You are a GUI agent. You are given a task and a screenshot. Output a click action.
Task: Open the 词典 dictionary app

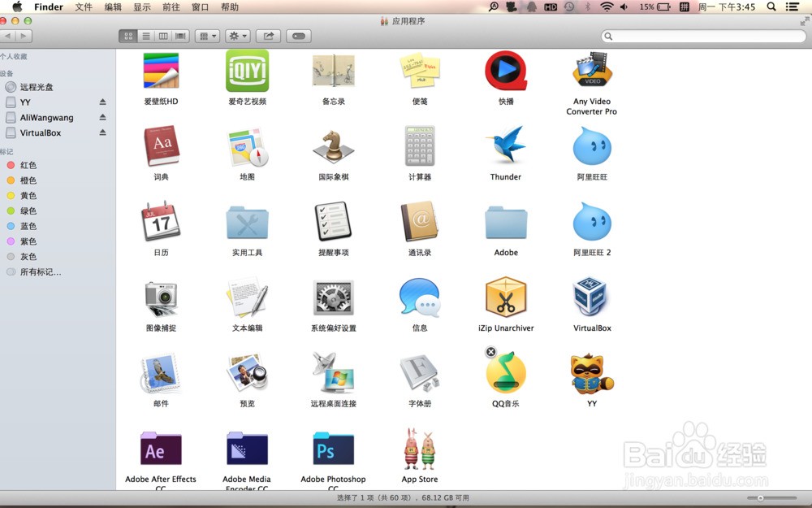click(x=161, y=145)
